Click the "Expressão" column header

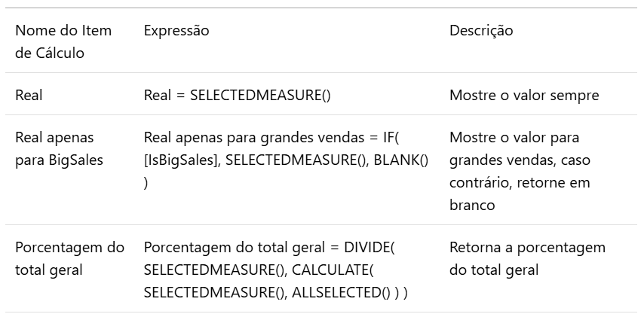tap(176, 30)
